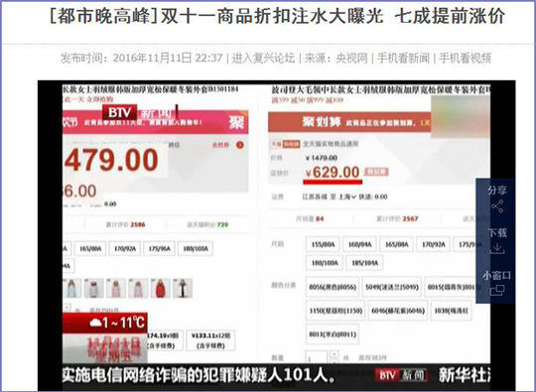Select the red coat color thumbnail
The image size is (536, 392).
click(160, 288)
